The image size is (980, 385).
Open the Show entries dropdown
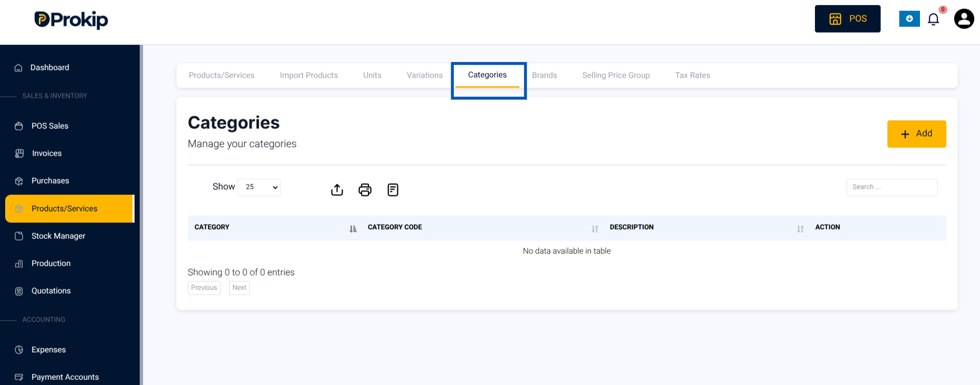[x=259, y=187]
